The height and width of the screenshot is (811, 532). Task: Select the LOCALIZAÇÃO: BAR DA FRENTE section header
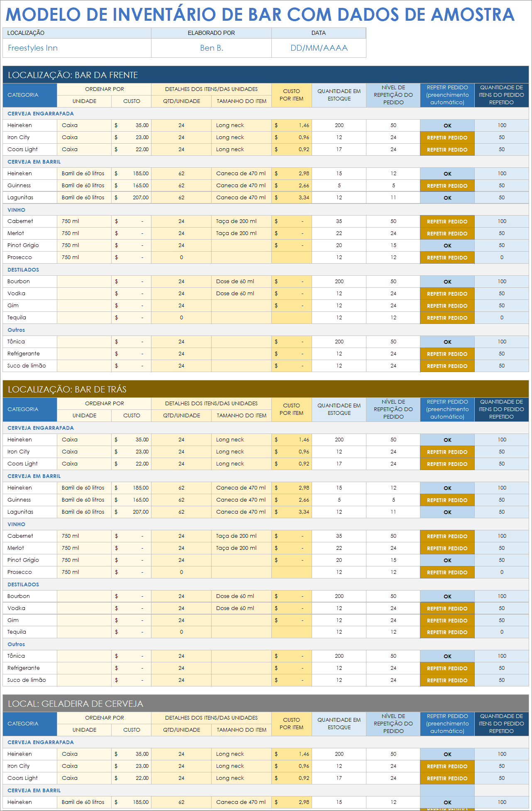tap(266, 75)
